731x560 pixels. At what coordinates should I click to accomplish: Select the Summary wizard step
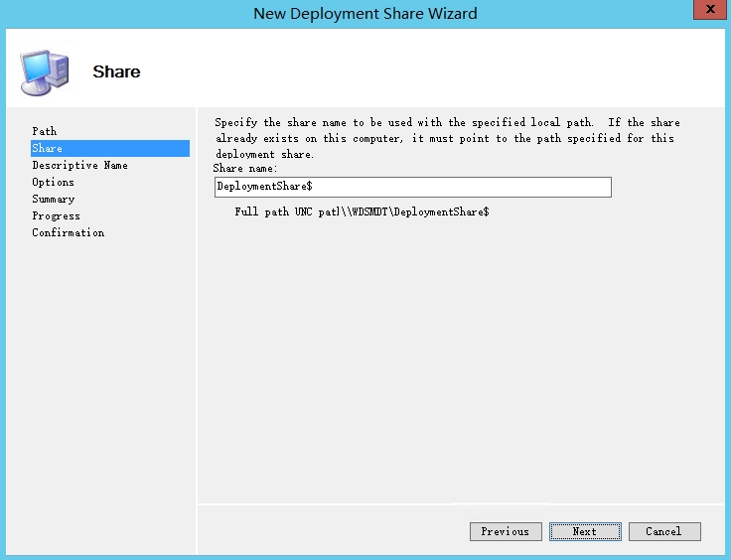[x=54, y=199]
